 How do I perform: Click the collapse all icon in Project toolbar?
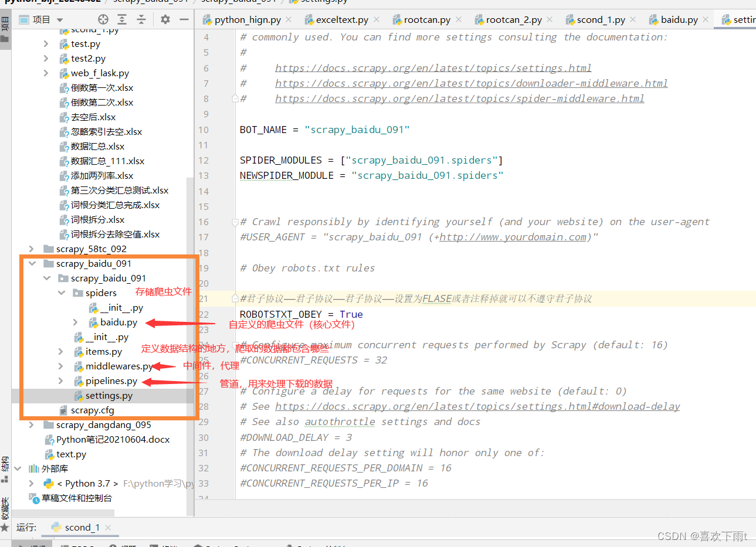point(141,19)
